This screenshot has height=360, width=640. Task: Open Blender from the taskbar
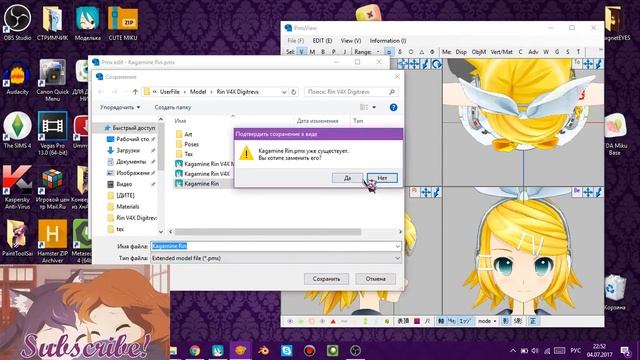point(264,351)
